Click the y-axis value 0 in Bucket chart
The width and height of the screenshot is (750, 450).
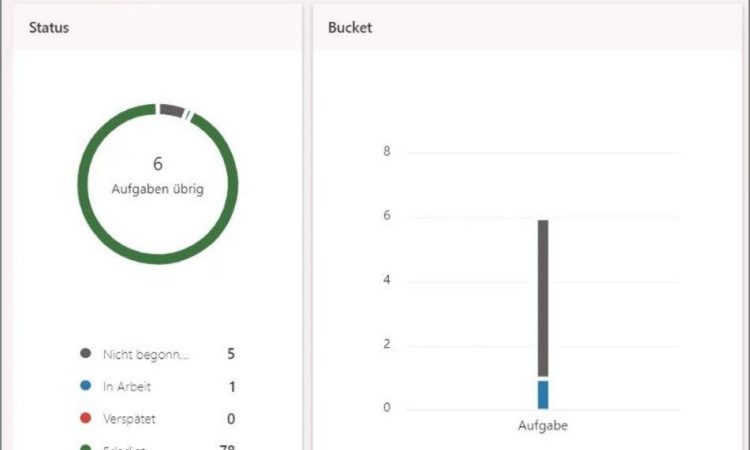pyautogui.click(x=386, y=408)
